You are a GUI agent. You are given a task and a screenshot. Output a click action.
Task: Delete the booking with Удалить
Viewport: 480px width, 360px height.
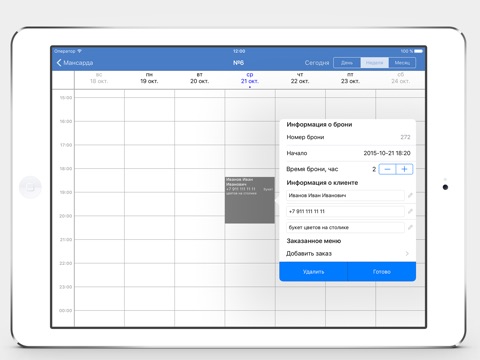point(313,272)
